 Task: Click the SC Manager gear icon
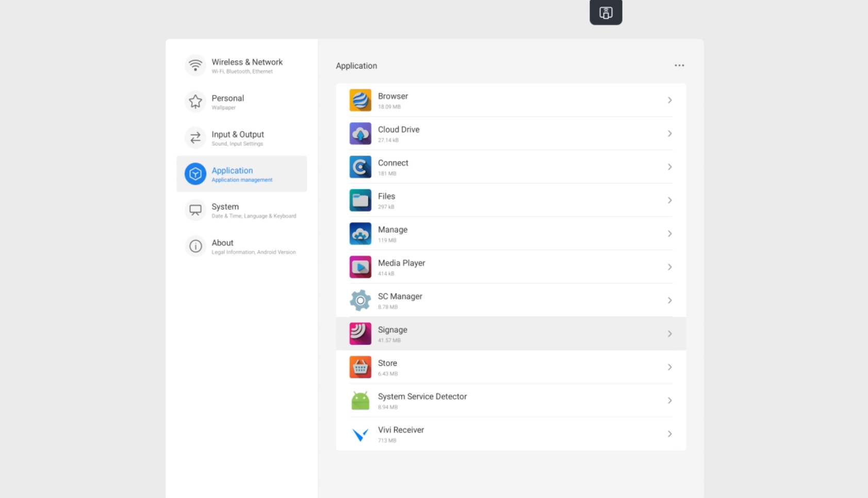point(360,300)
